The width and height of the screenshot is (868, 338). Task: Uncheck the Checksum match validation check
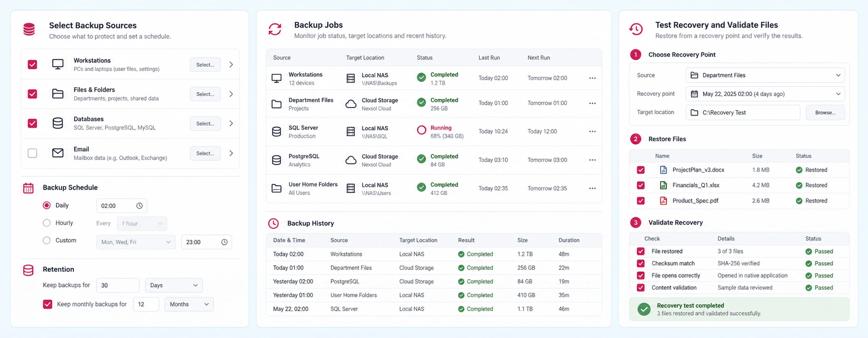[641, 264]
